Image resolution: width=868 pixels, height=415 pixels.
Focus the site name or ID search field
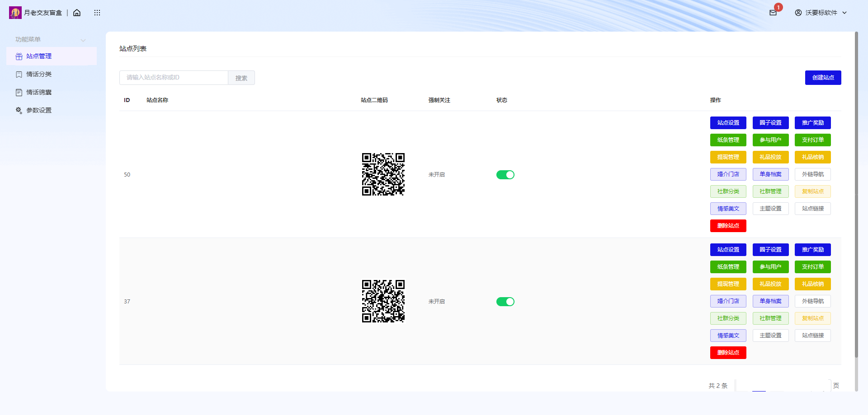(174, 78)
